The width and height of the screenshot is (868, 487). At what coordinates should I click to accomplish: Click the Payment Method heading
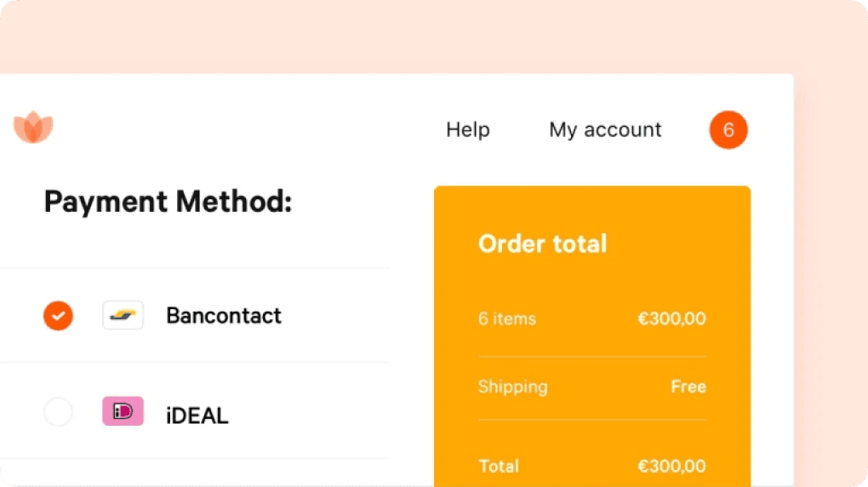[x=168, y=202]
